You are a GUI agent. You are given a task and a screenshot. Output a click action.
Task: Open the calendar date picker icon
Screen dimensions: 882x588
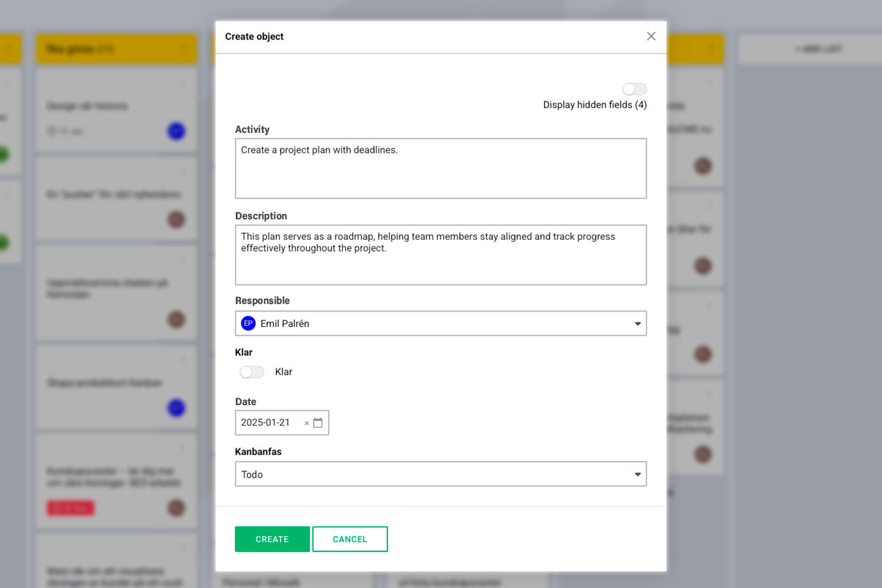tap(318, 423)
